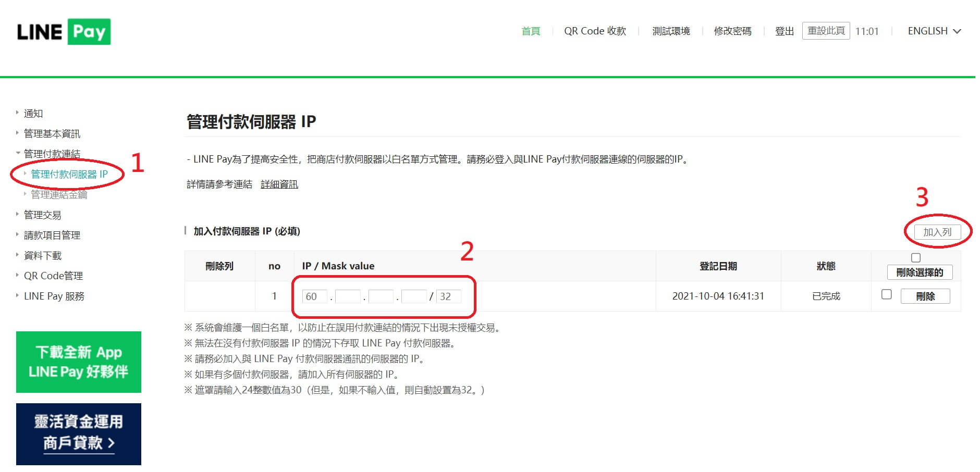Tick the select-all checkbox in table header
The height and width of the screenshot is (472, 980).
915,258
